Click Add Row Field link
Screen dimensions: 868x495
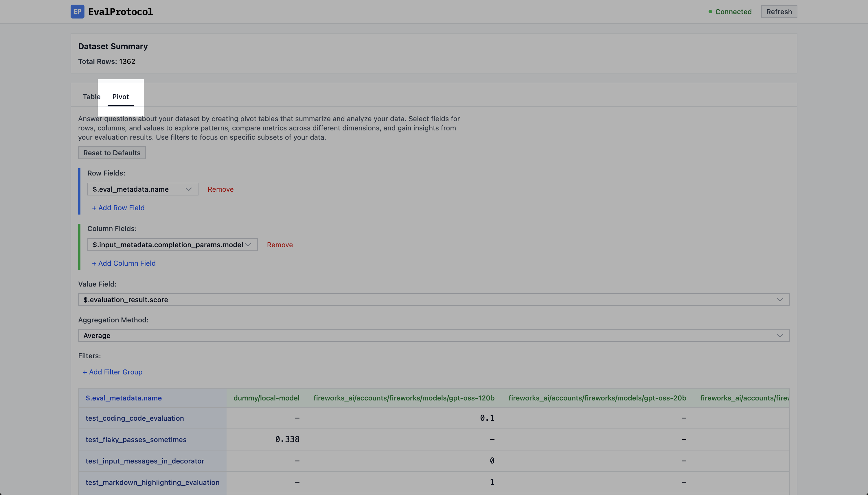click(118, 208)
